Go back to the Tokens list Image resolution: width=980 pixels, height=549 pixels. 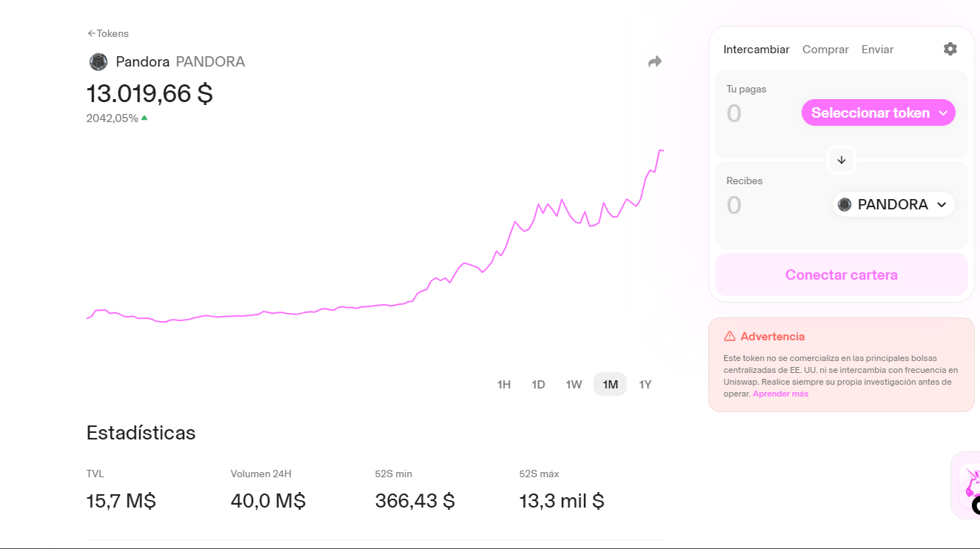pyautogui.click(x=108, y=33)
